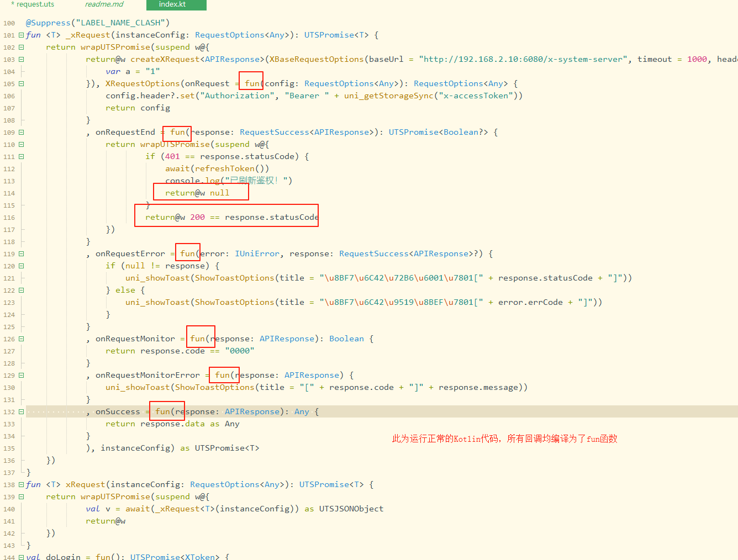Toggle the fold marker on line 110
738x560 pixels.
click(x=21, y=144)
